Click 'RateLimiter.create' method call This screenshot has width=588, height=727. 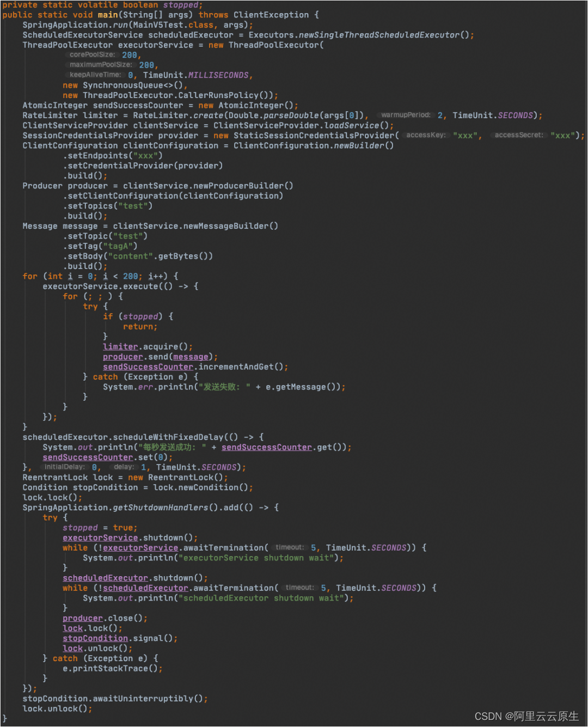(x=178, y=115)
